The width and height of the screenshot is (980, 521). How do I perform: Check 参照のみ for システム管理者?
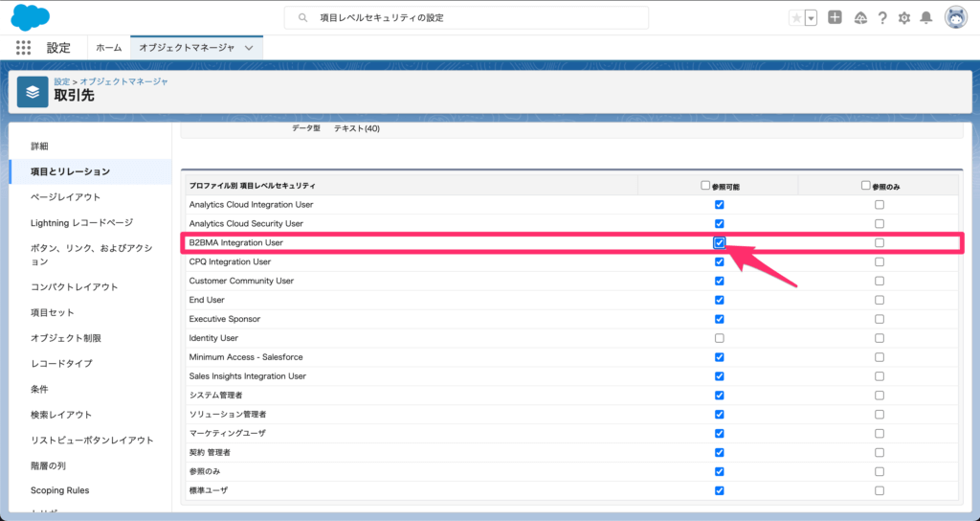pos(880,396)
